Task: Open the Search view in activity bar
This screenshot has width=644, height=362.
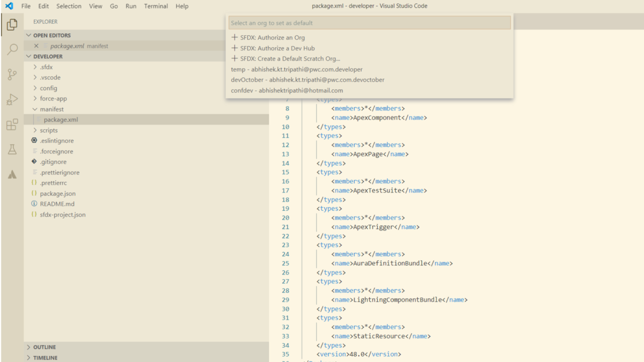Action: tap(12, 50)
